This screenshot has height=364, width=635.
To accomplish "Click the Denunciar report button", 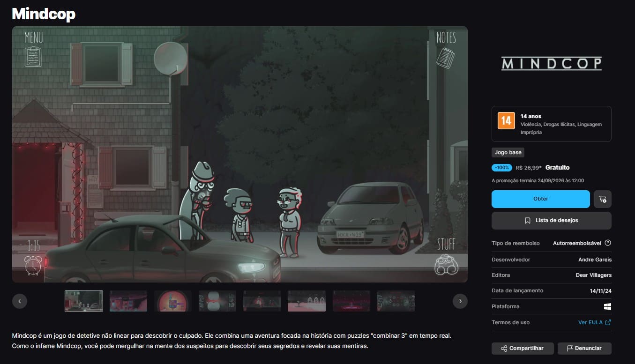I will pos(584,349).
